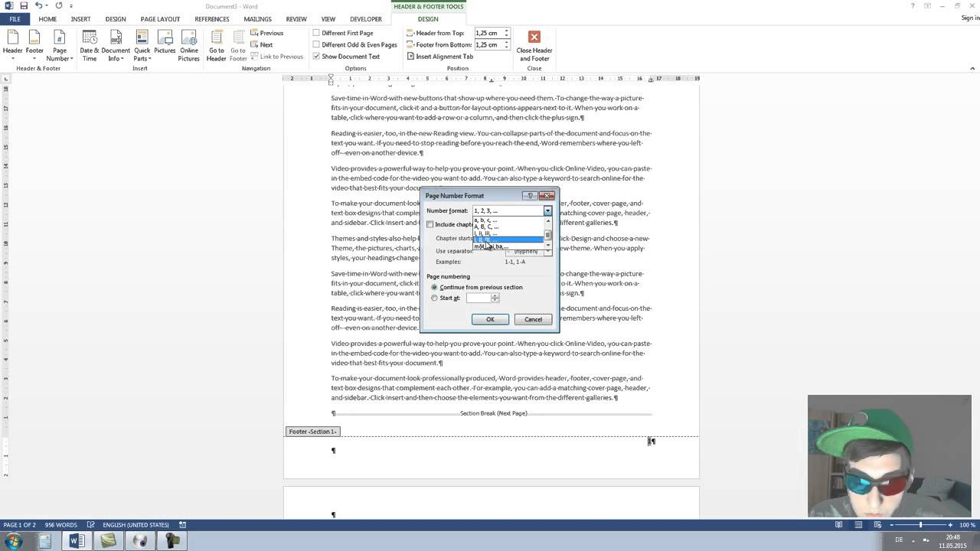Click the zoom out minus button
The image size is (980, 551).
[891, 525]
